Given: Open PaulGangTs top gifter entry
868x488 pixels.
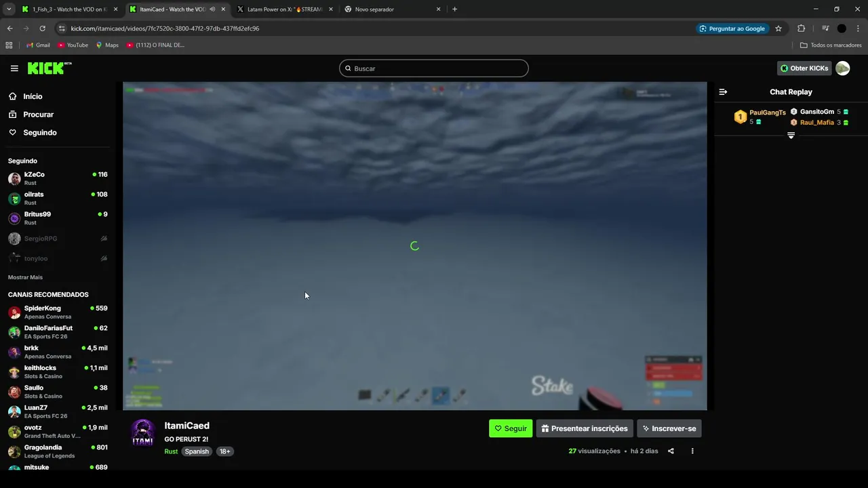Looking at the screenshot, I should pos(759,117).
